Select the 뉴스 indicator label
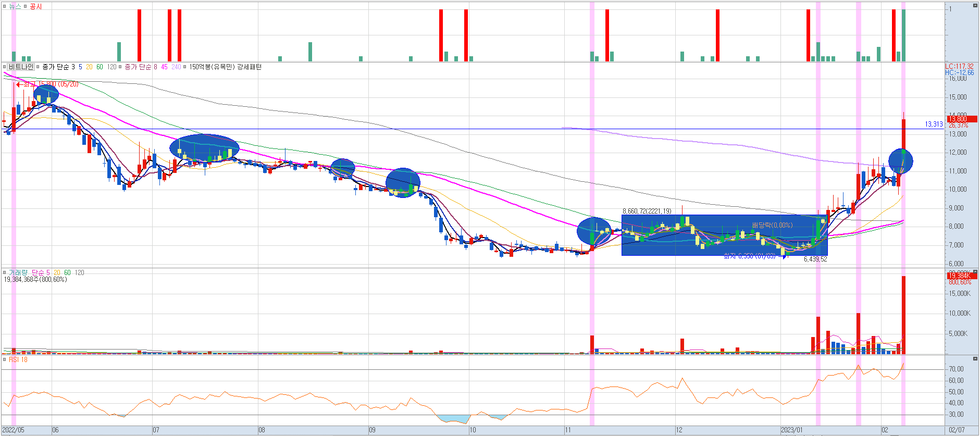Viewport: 980px width, 436px height. pyautogui.click(x=15, y=7)
